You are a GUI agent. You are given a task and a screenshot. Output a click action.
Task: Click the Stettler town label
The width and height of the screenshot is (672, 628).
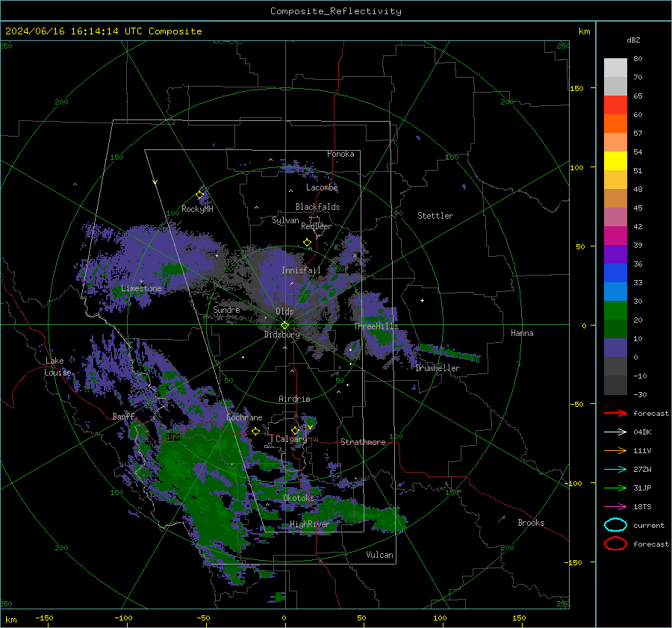point(435,216)
